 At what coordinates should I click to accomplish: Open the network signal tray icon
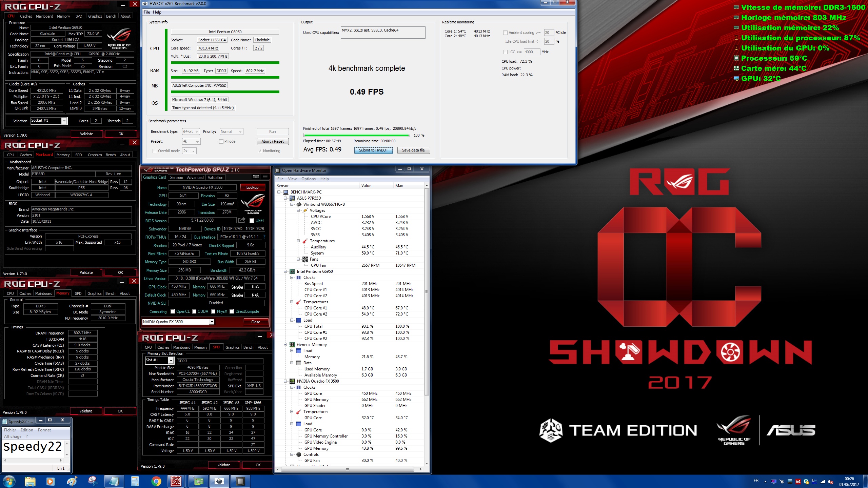click(823, 481)
